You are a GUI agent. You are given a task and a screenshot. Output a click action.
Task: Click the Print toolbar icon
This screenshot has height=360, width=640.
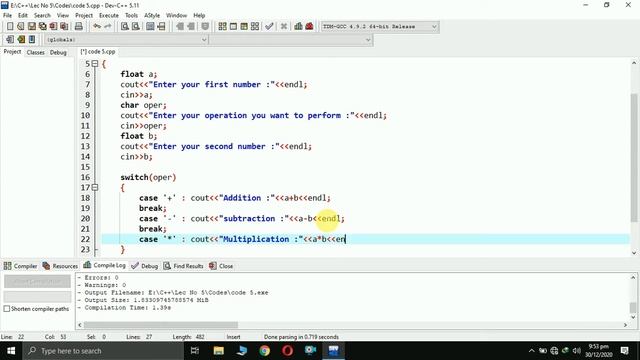point(79,27)
